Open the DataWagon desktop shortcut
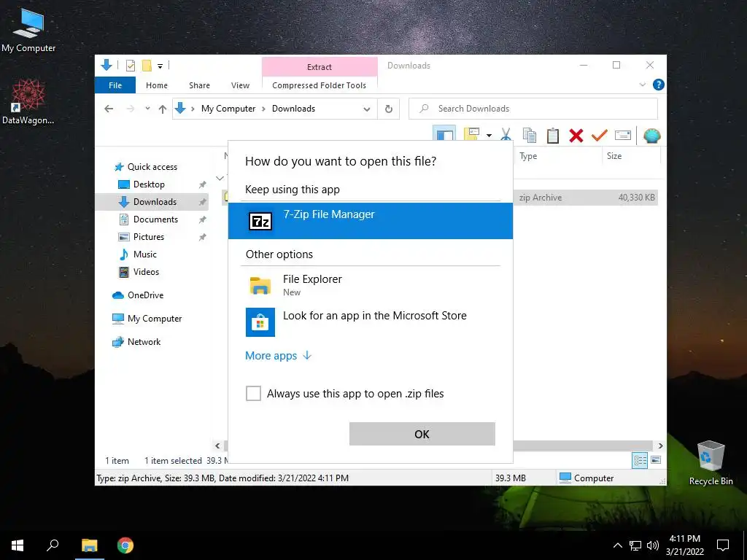 [x=28, y=102]
